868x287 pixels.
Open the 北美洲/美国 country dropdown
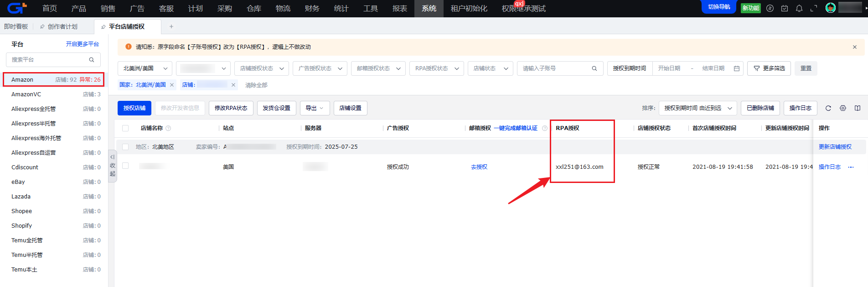145,68
